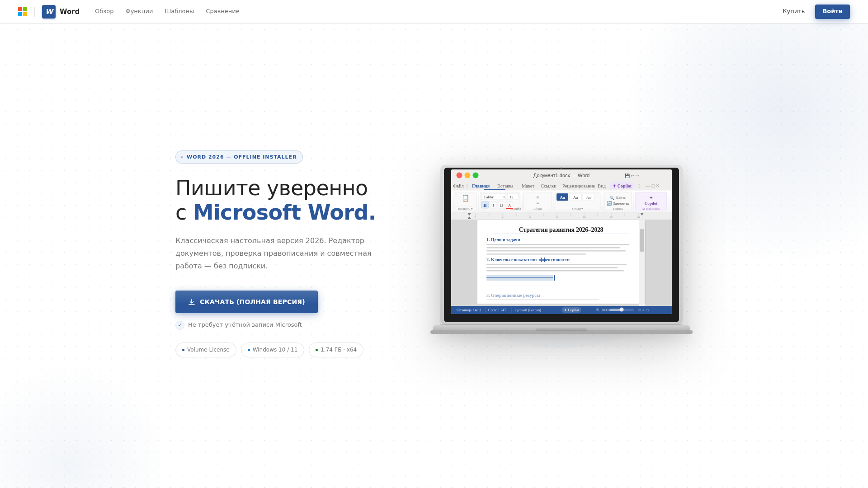
Task: Click the Windows 10 / 11 chip
Action: [273, 350]
